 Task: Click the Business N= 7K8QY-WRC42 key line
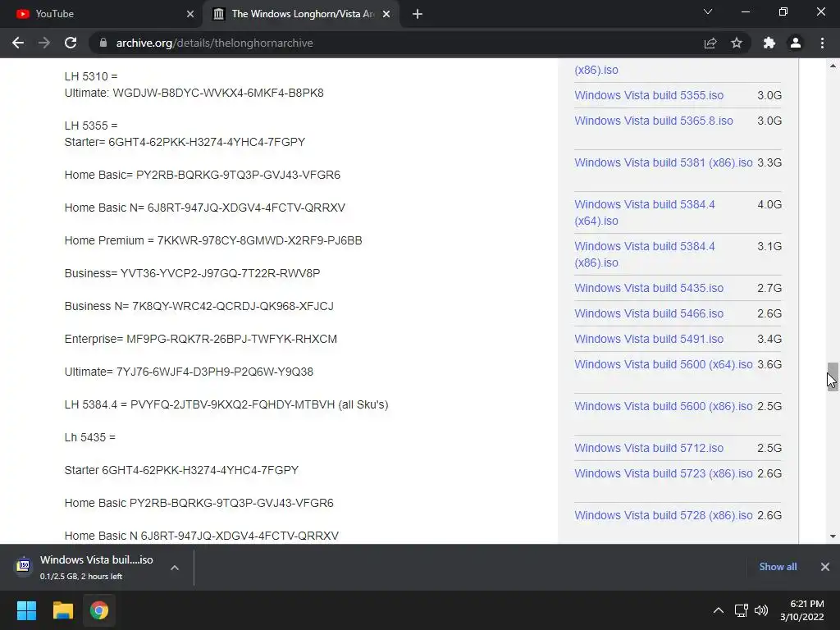click(x=199, y=306)
